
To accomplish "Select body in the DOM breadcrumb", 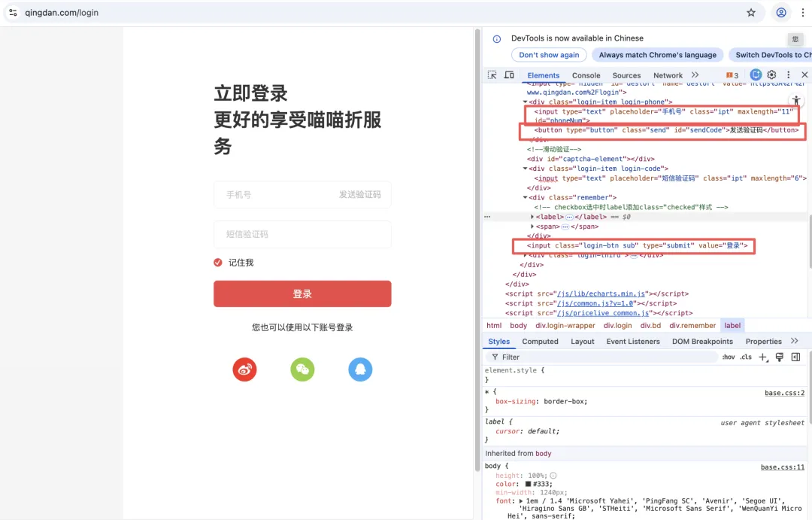I will [518, 326].
